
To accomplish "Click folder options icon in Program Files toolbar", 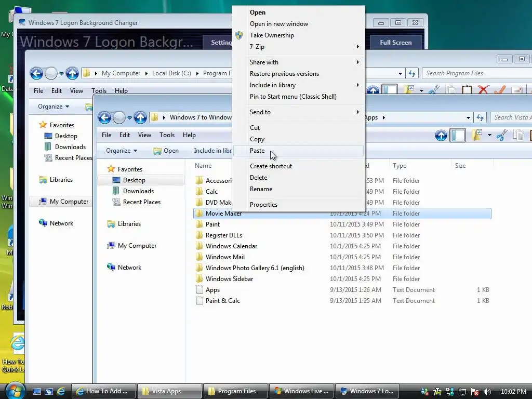I will pyautogui.click(x=409, y=89).
